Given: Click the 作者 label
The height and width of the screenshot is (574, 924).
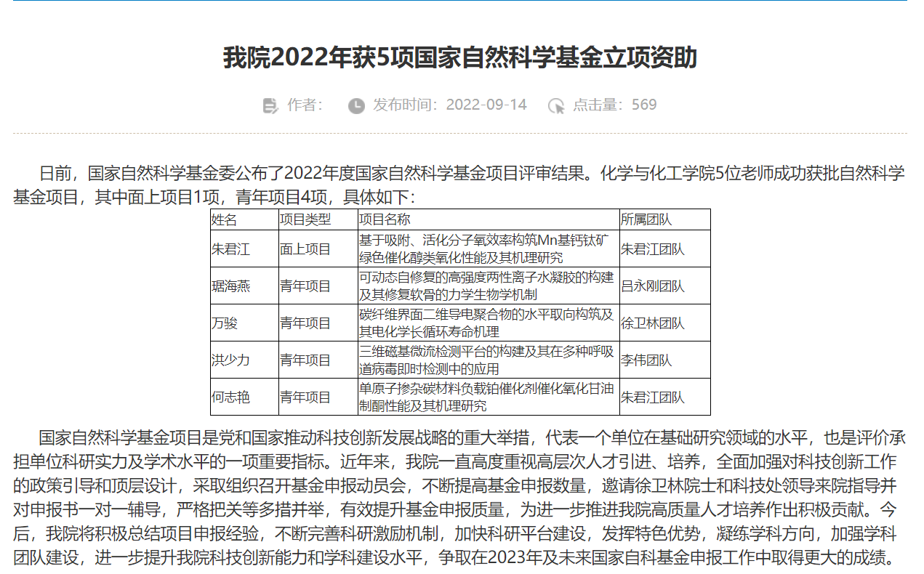Looking at the screenshot, I should [305, 105].
